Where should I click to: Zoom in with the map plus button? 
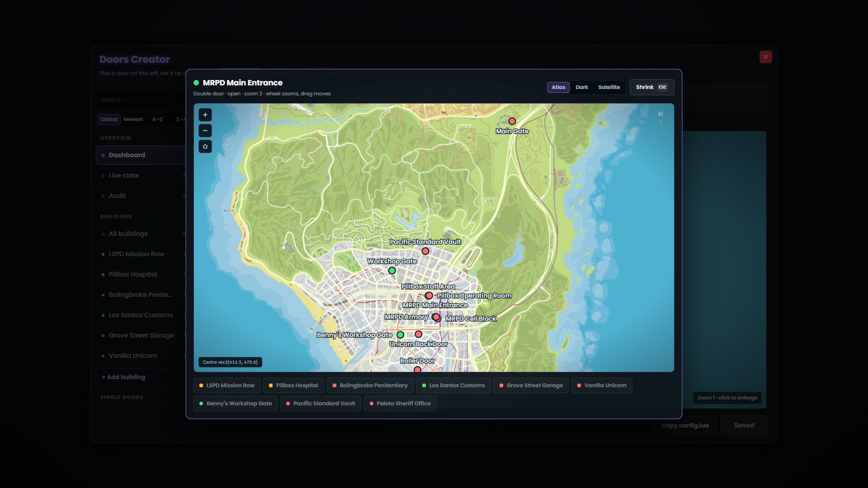[205, 115]
